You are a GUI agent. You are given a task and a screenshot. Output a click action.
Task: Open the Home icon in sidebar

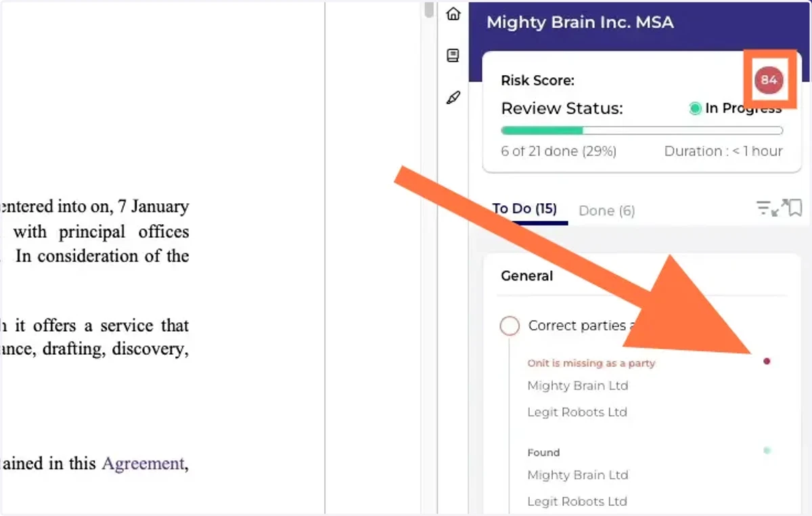(x=453, y=14)
